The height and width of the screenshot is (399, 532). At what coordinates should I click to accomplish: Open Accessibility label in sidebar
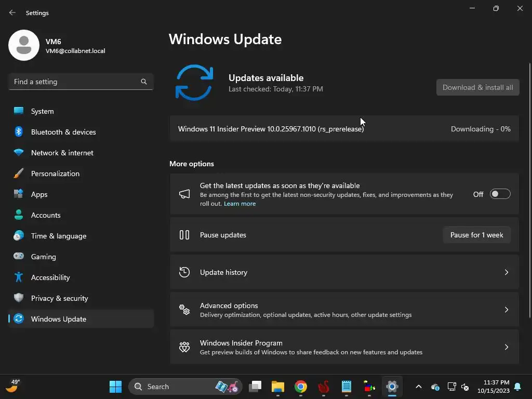tap(50, 277)
